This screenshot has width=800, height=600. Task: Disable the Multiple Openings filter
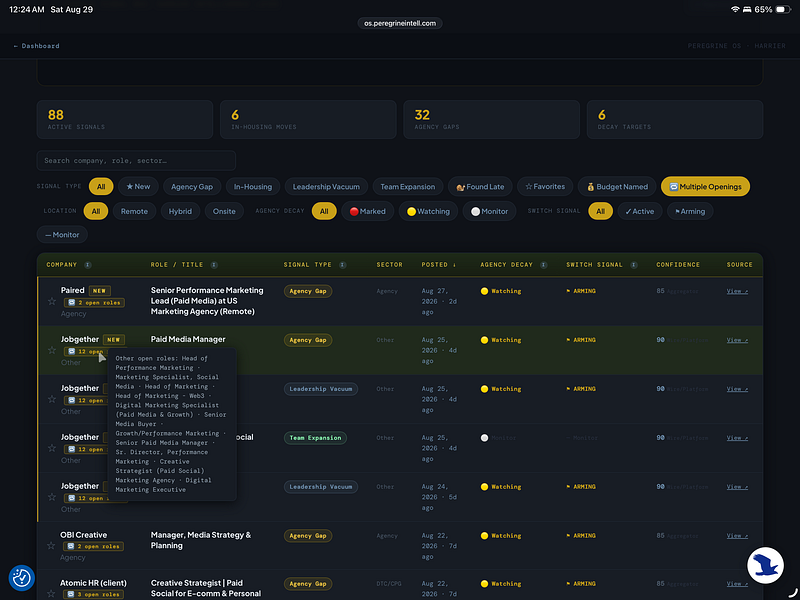coord(705,187)
